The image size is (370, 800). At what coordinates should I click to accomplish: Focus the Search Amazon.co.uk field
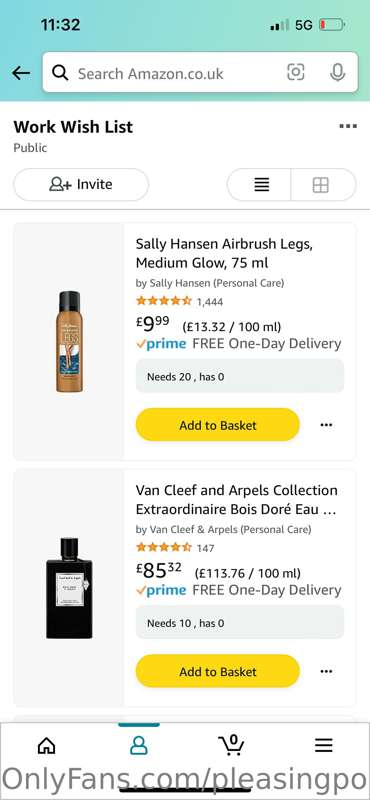[200, 72]
